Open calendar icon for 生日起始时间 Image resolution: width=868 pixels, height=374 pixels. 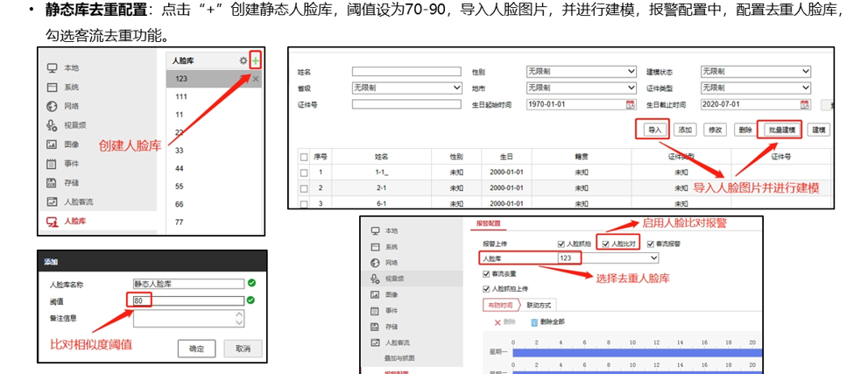(631, 104)
